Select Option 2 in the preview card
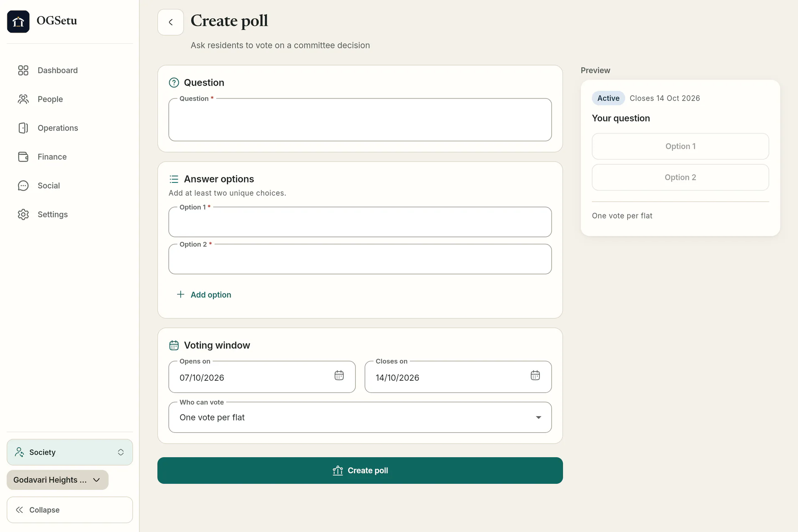 point(680,177)
